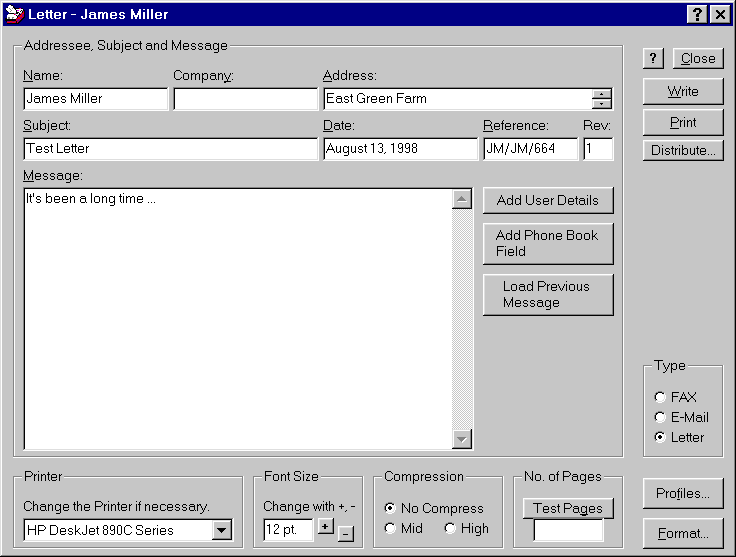Click the title bar help question mark
Screen dimensions: 736x557
pyautogui.click(x=698, y=15)
